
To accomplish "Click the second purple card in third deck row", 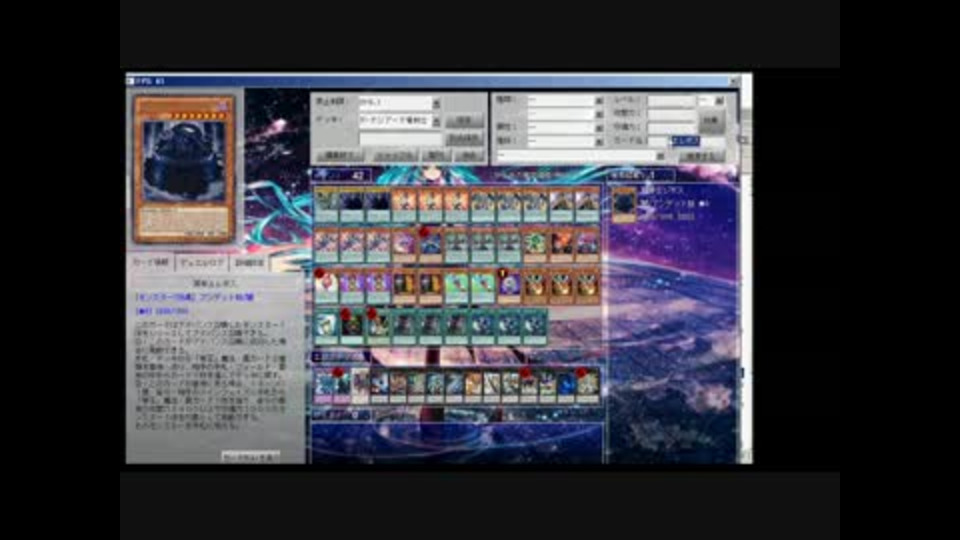I will pos(378,287).
